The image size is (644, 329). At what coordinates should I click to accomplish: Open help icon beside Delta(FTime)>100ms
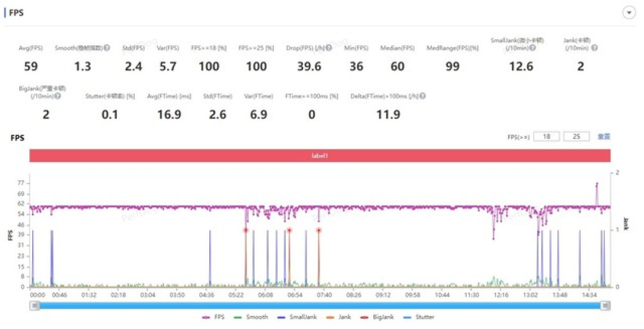pyautogui.click(x=423, y=96)
